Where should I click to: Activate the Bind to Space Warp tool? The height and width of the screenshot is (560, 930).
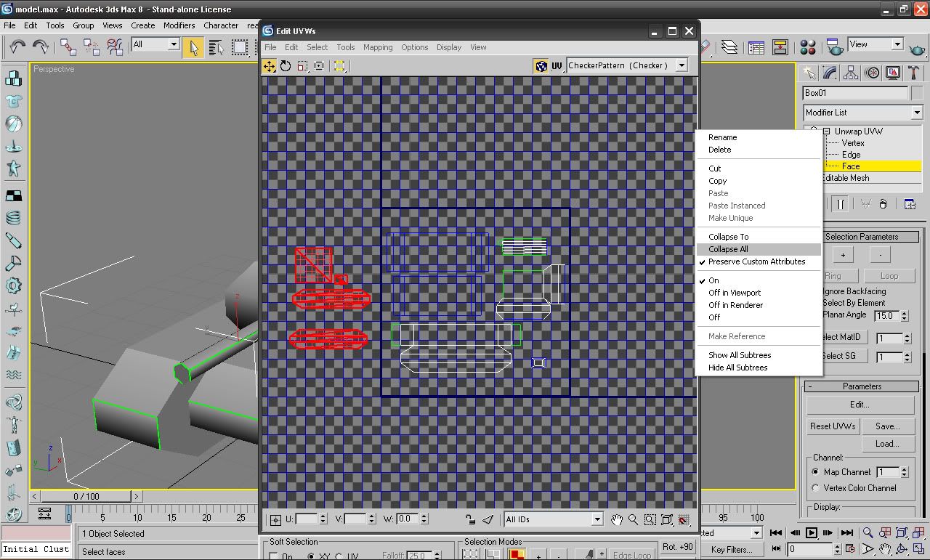point(115,47)
